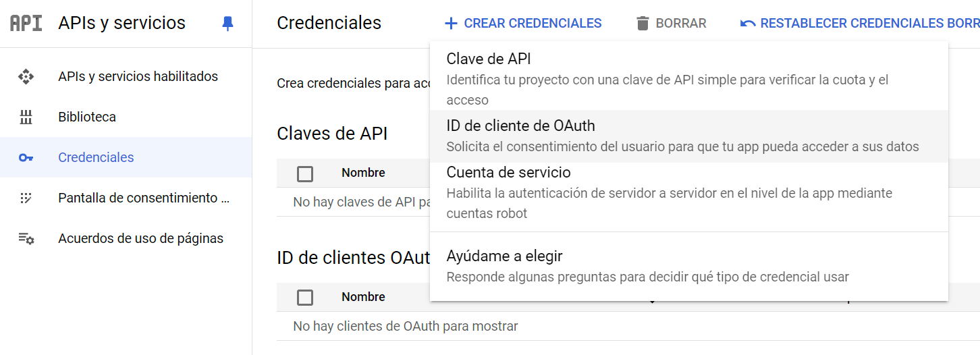The width and height of the screenshot is (980, 355).
Task: Click the Credenciales page heading
Action: click(x=329, y=23)
